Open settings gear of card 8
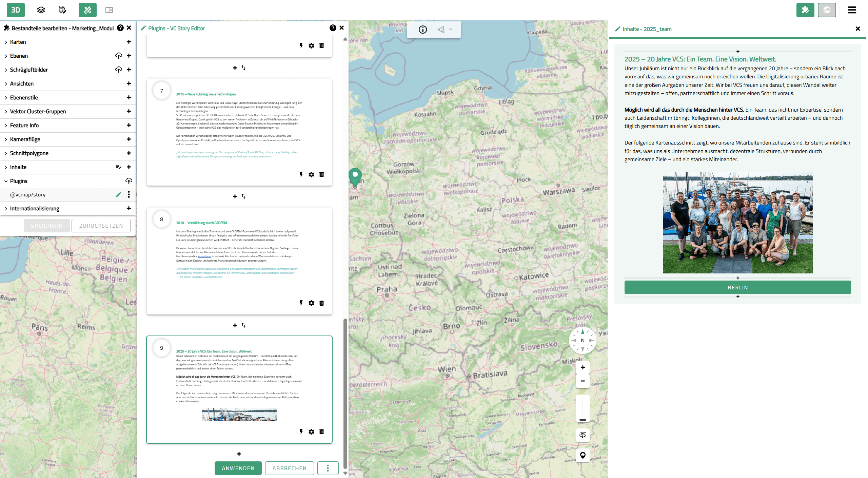Viewport: 868px width, 478px height. tap(311, 303)
